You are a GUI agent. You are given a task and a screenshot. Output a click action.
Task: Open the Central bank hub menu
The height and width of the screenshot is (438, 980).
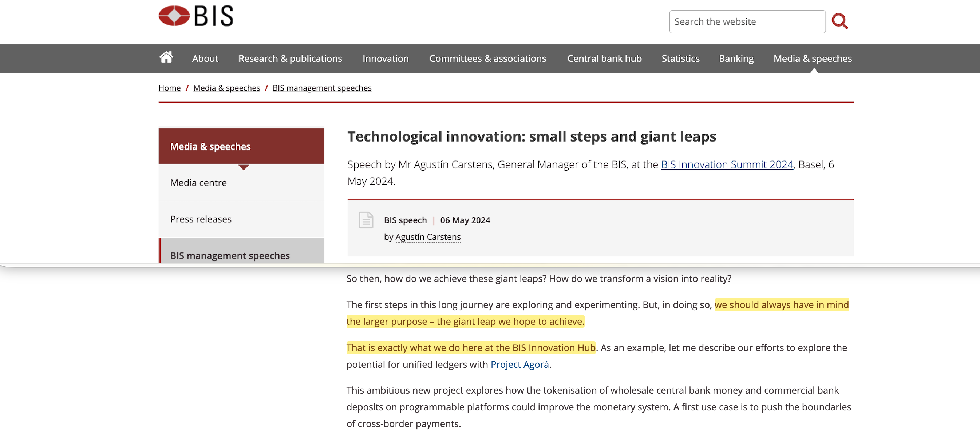click(604, 59)
